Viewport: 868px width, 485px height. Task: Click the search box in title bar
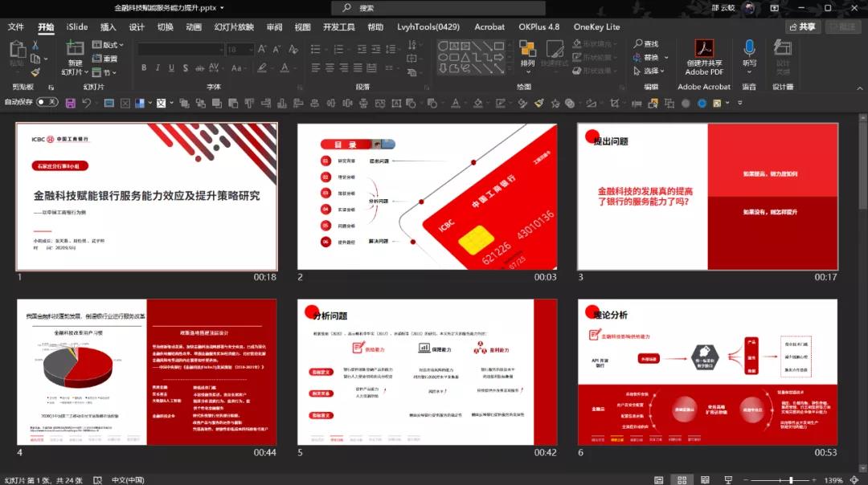(438, 8)
